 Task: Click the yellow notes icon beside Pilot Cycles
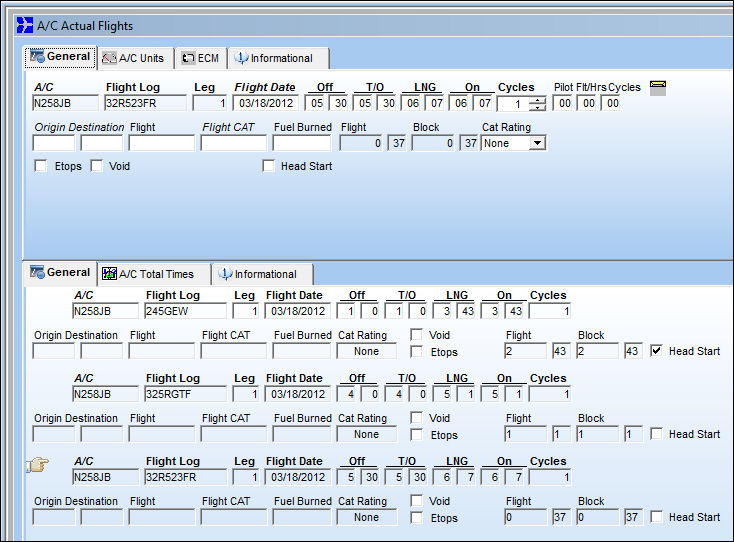click(658, 88)
